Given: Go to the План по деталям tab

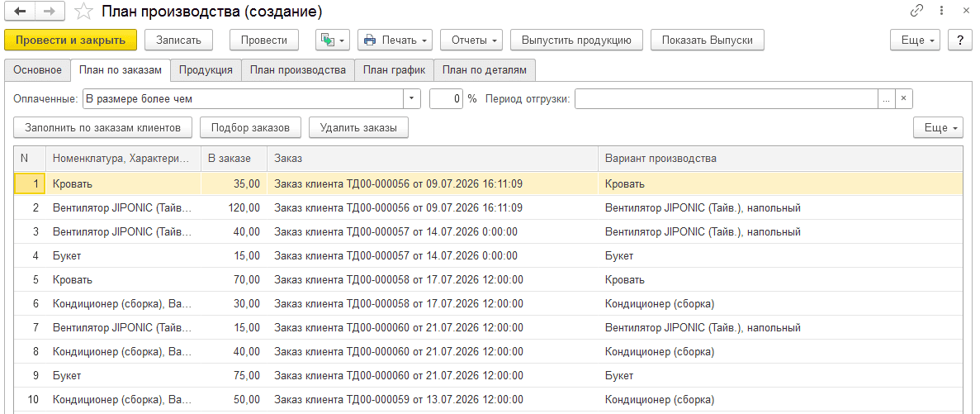Looking at the screenshot, I should (485, 70).
